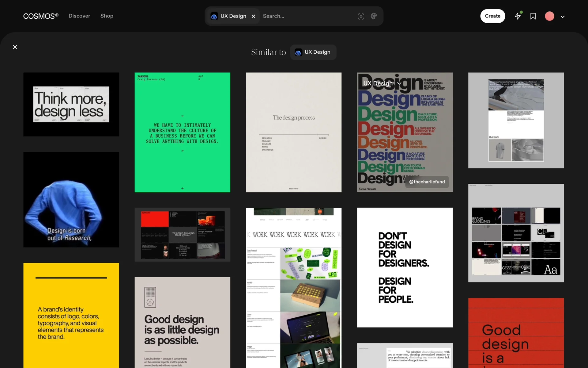Open the Think more, design less image
588x368 pixels.
[x=71, y=104]
